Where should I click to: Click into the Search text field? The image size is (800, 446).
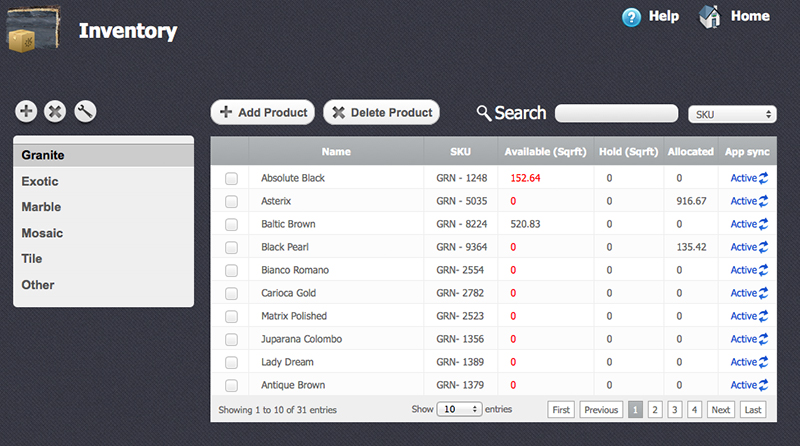click(616, 114)
